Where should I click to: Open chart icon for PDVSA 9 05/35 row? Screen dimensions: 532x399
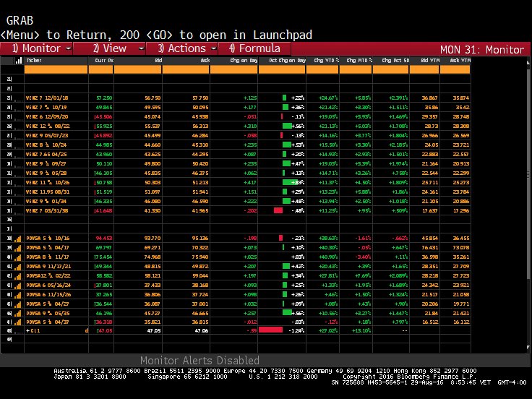pyautogui.click(x=18, y=314)
